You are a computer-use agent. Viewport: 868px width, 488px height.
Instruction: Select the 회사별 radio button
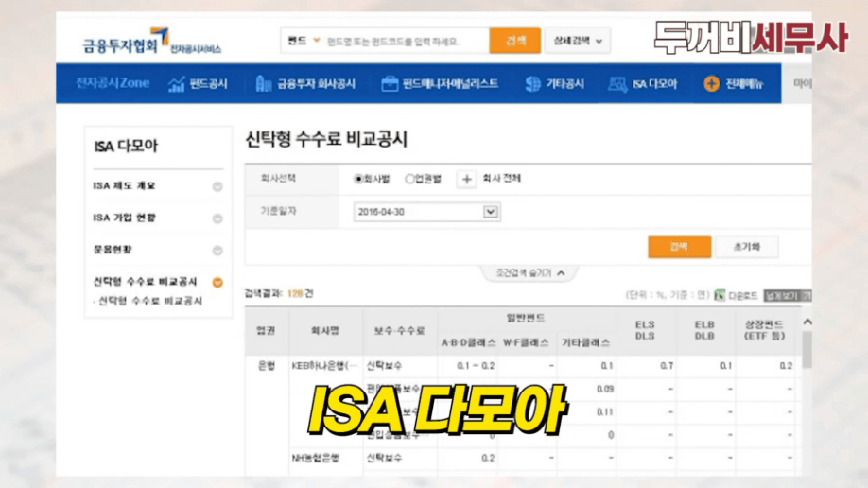tap(359, 179)
